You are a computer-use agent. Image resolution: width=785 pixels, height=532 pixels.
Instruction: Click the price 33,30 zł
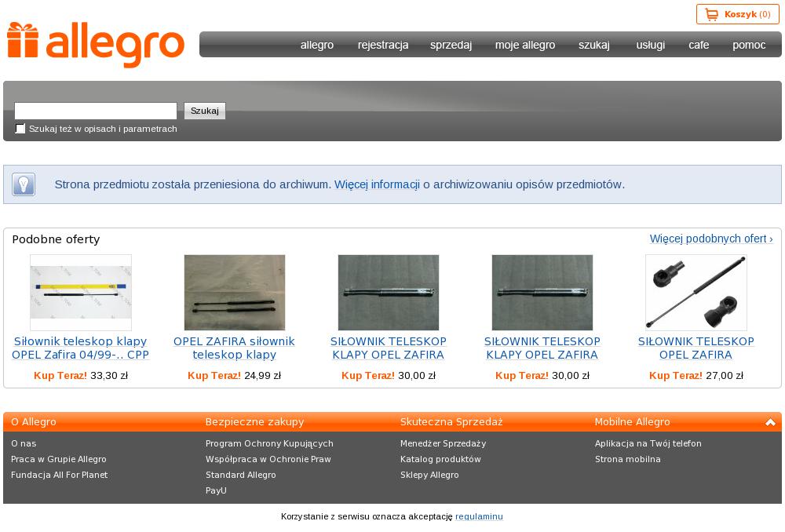(109, 375)
